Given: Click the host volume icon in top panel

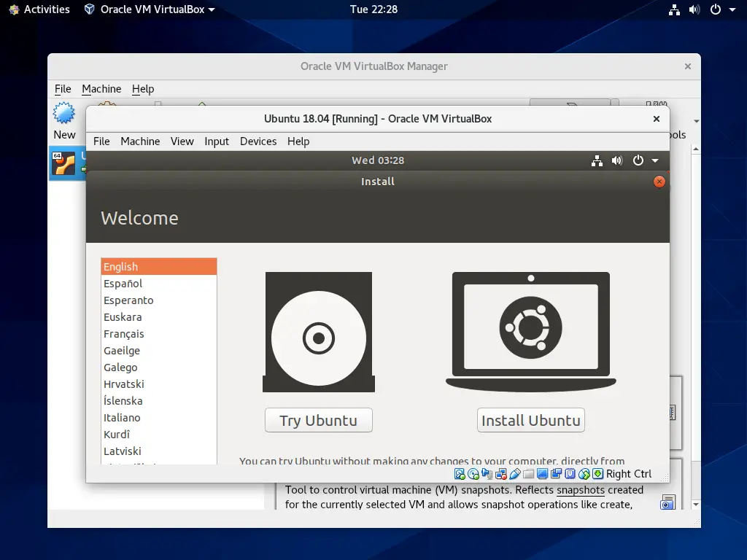Looking at the screenshot, I should [x=694, y=9].
